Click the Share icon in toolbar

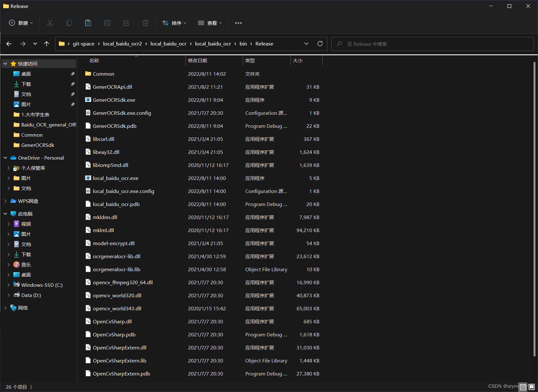tap(126, 23)
